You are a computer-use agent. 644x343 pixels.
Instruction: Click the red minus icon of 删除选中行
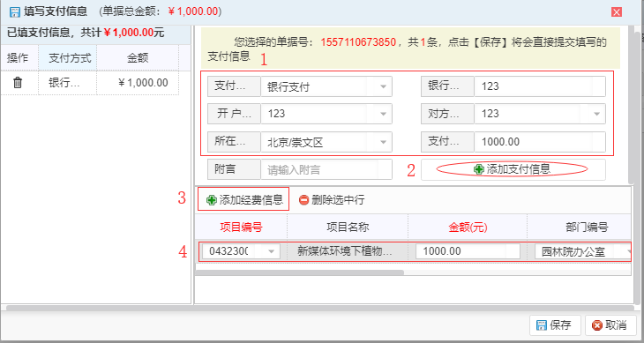pos(304,200)
